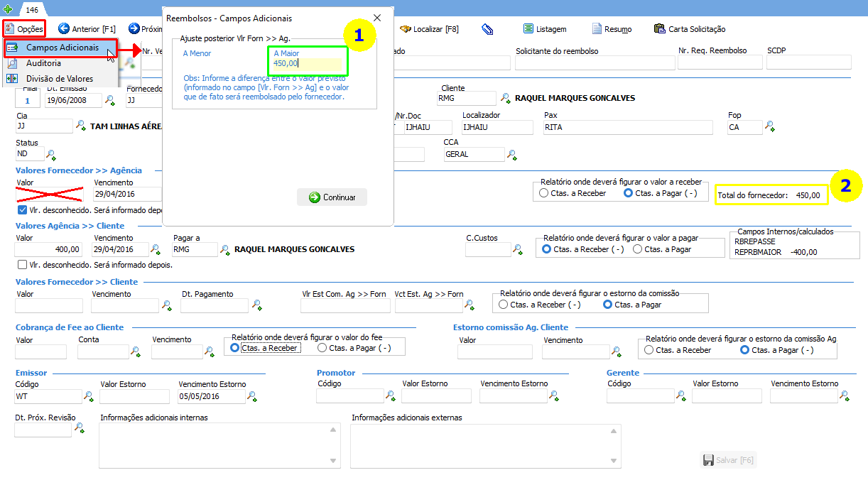Open Status lookup beside ND
The height and width of the screenshot is (480, 868).
pyautogui.click(x=50, y=154)
